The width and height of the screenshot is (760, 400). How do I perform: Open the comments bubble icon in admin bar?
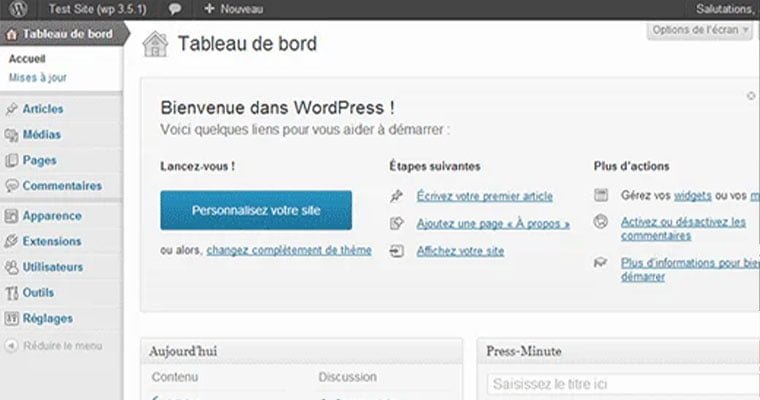[175, 9]
